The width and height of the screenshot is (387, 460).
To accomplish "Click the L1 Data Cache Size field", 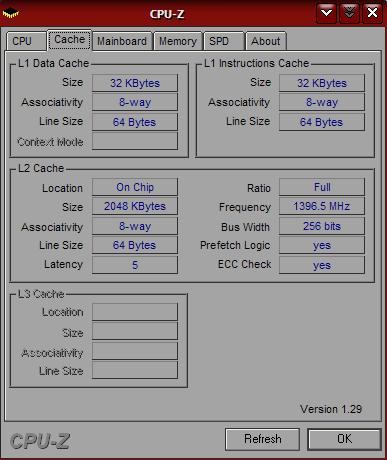I will tap(135, 83).
